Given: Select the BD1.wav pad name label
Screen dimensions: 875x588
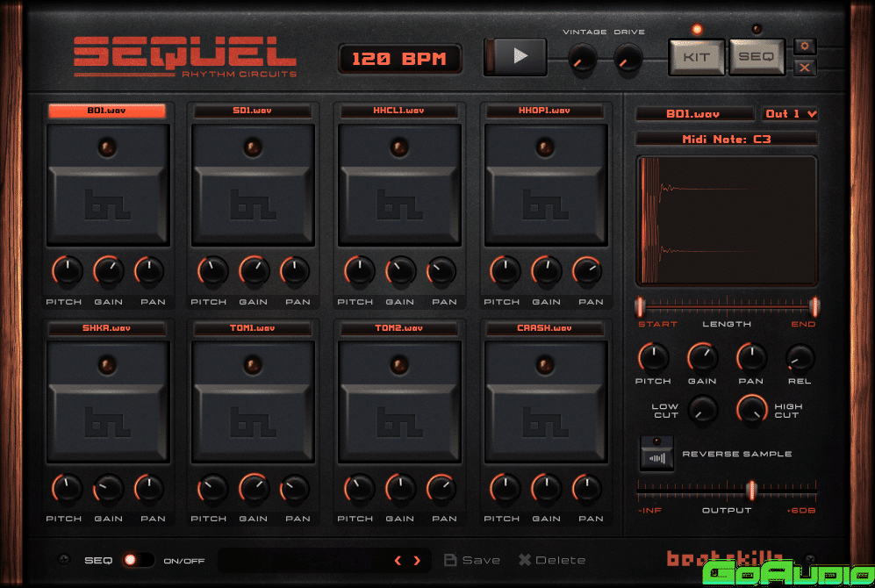Looking at the screenshot, I should 106,111.
